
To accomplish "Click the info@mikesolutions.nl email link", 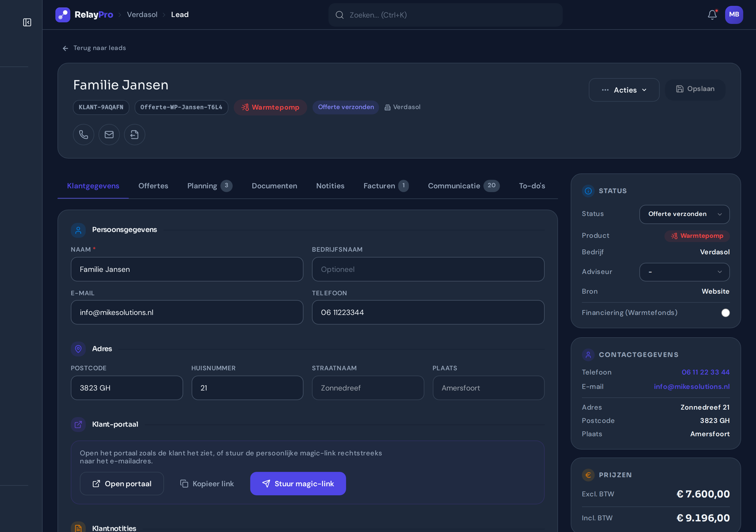I will (x=692, y=387).
